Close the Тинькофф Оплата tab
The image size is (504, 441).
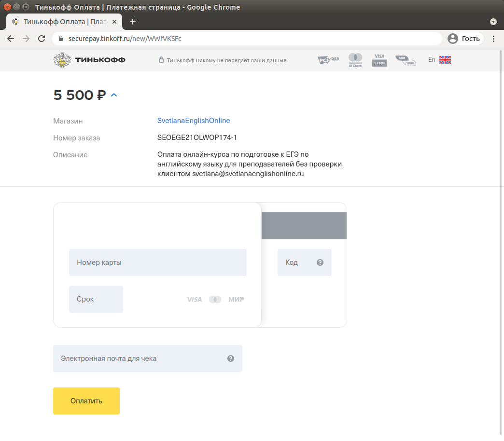(x=114, y=22)
